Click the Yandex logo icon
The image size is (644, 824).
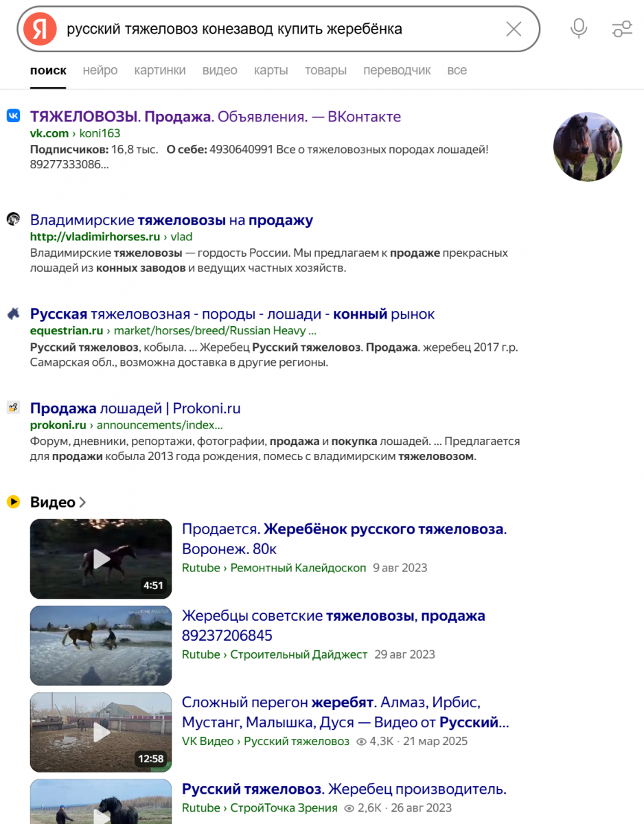click(40, 29)
